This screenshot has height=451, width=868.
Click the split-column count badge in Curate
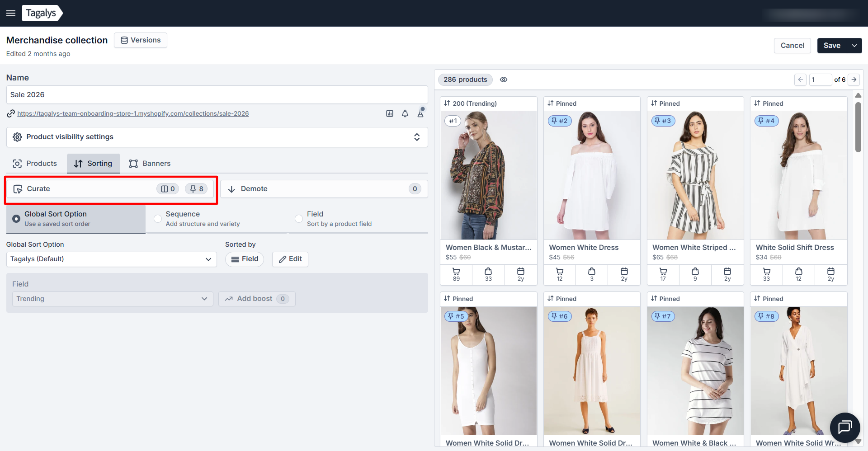[x=168, y=189]
